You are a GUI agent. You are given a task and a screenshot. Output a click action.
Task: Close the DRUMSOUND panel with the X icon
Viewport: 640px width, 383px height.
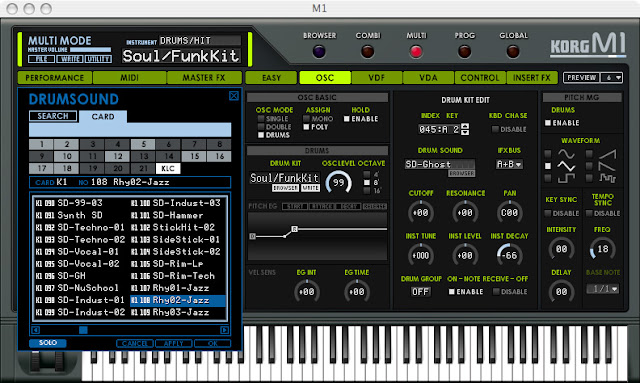[233, 96]
